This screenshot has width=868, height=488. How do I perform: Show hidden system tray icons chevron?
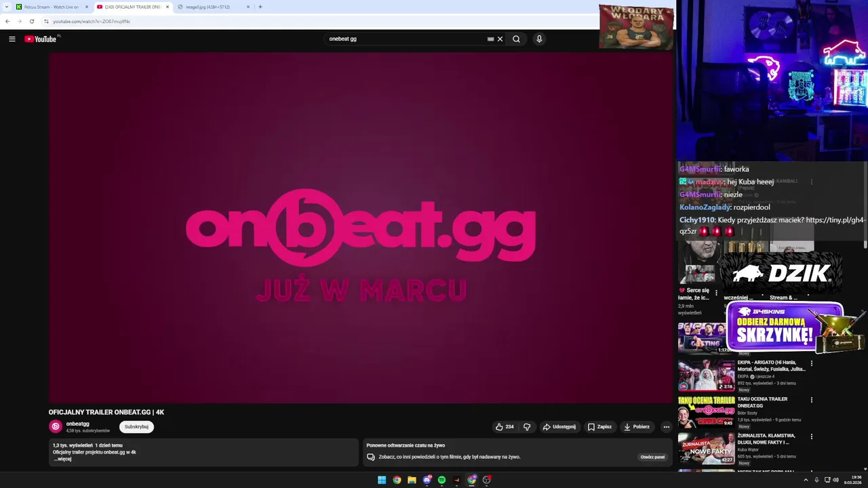(x=806, y=480)
